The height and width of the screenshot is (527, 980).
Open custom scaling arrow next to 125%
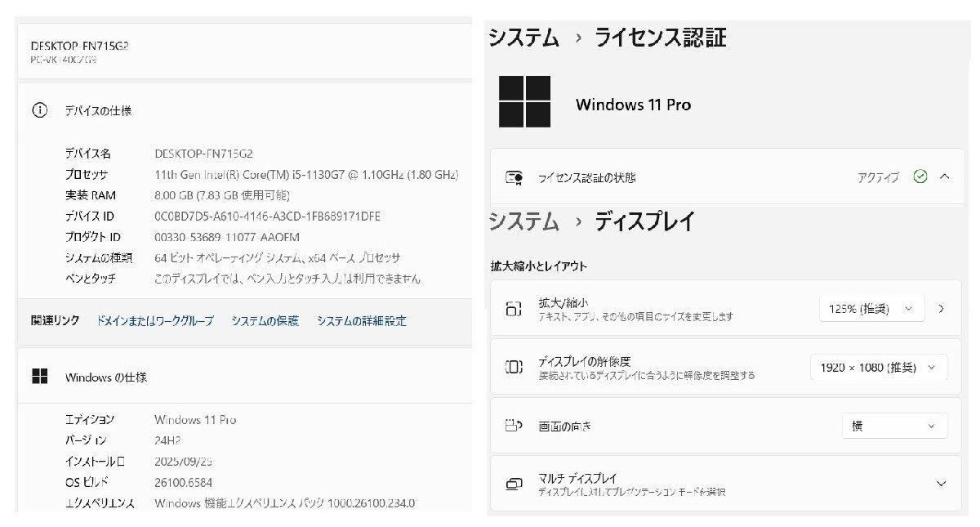pos(941,309)
